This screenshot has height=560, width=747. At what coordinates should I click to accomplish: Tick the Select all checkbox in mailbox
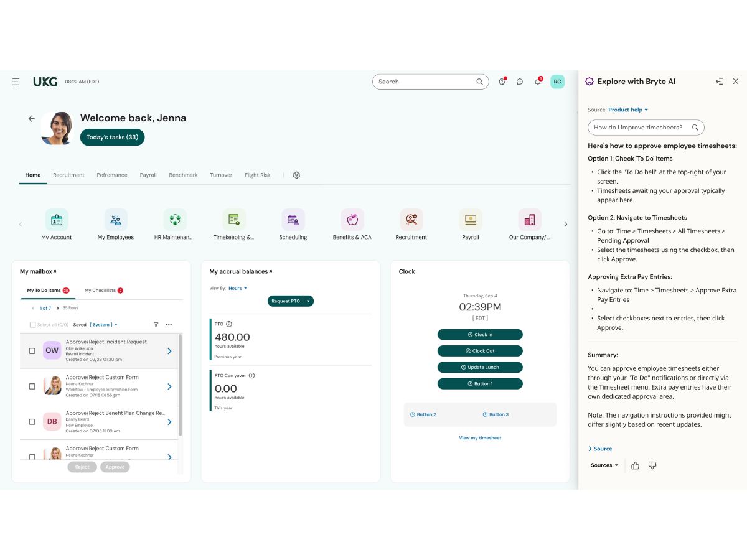click(33, 325)
